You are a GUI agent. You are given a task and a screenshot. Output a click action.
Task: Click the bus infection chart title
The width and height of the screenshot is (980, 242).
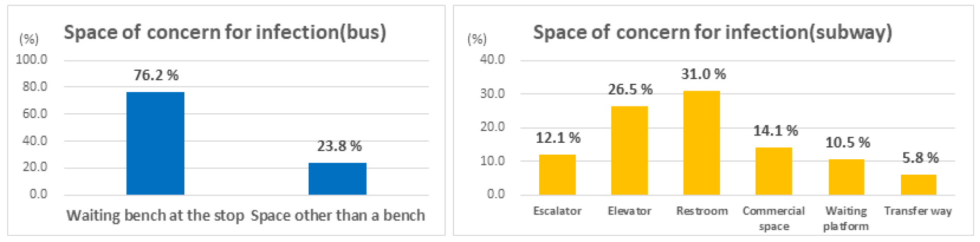225,32
